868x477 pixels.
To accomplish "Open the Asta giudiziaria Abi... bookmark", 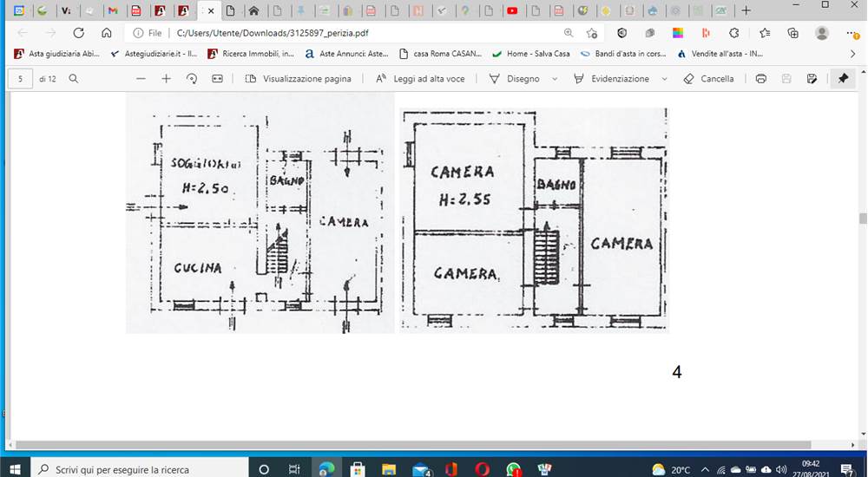I will click(x=57, y=54).
